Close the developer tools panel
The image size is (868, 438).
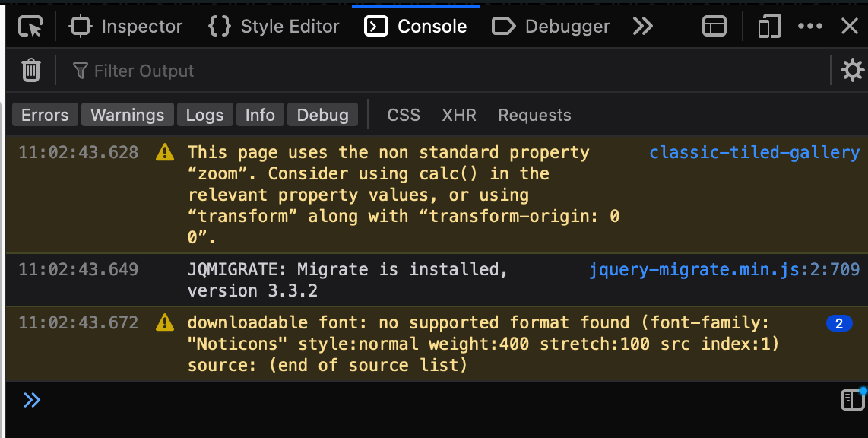[x=850, y=26]
